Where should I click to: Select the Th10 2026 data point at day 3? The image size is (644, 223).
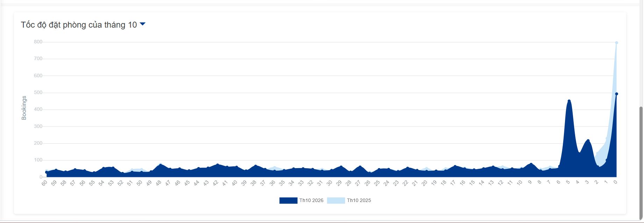588,141
